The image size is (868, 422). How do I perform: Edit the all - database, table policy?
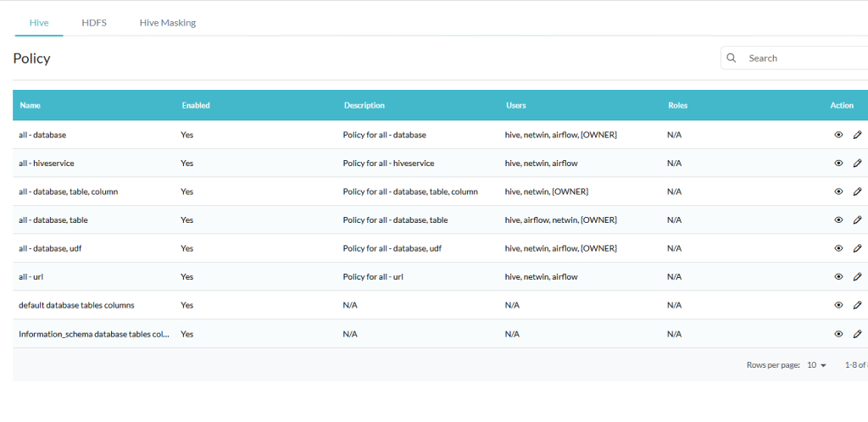857,219
